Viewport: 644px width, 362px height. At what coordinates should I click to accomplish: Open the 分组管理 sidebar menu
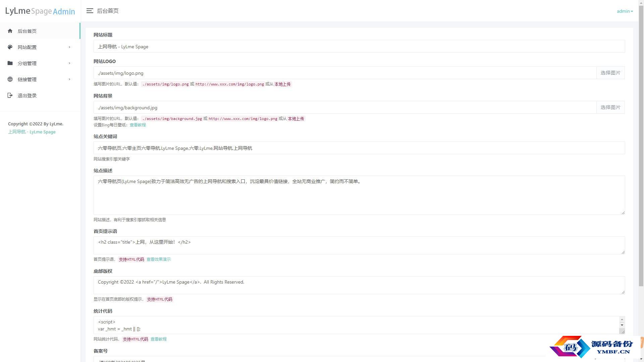[40, 63]
